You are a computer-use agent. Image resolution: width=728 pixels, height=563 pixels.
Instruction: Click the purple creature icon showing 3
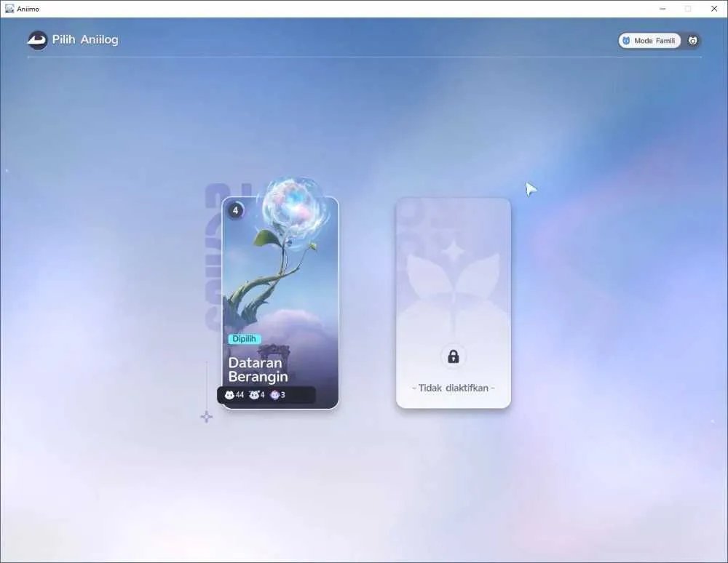tap(275, 395)
